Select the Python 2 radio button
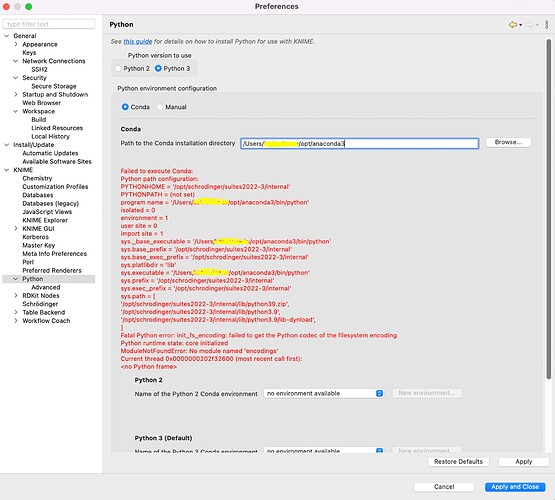The height and width of the screenshot is (500, 555). (x=118, y=68)
